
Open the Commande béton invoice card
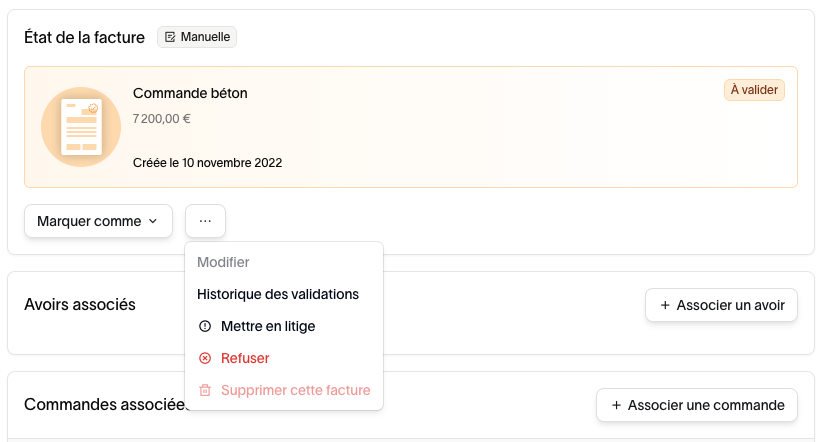pyautogui.click(x=411, y=127)
